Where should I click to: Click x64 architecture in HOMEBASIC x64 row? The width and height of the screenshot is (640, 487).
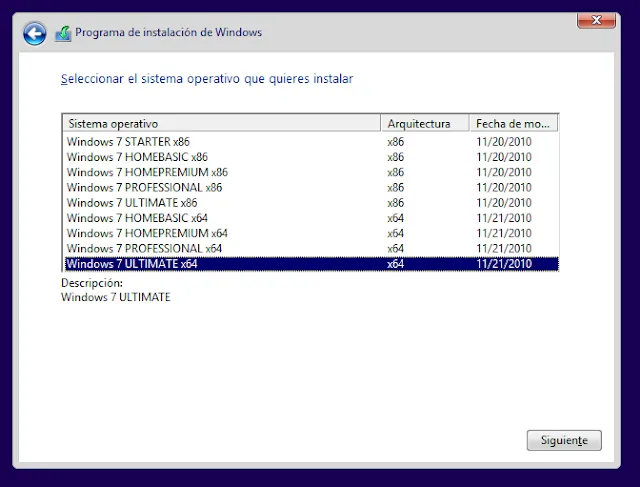396,218
